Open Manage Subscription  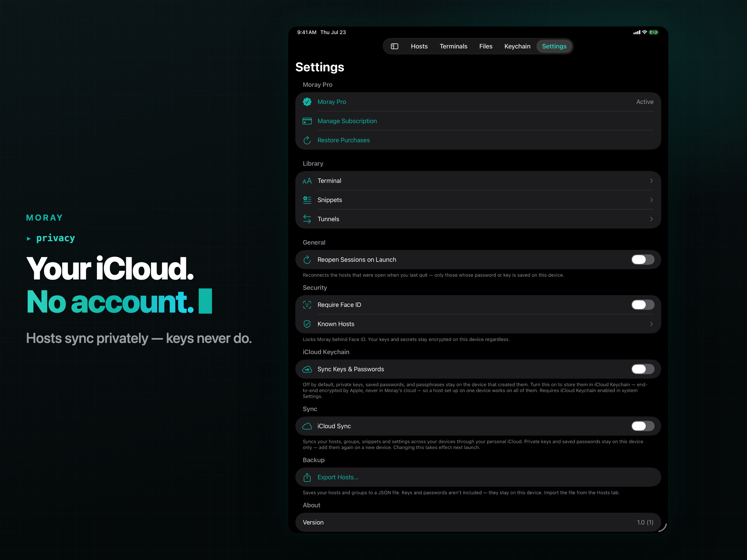pos(347,121)
